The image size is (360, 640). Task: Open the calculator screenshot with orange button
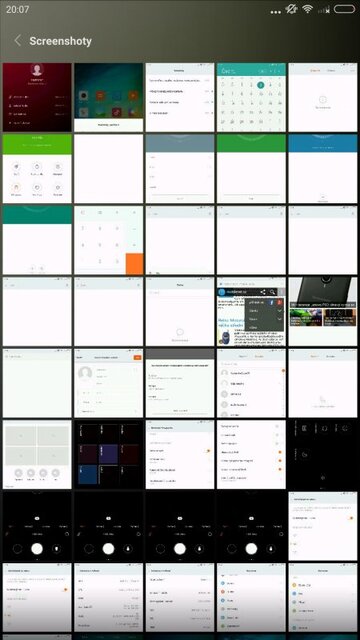point(109,240)
